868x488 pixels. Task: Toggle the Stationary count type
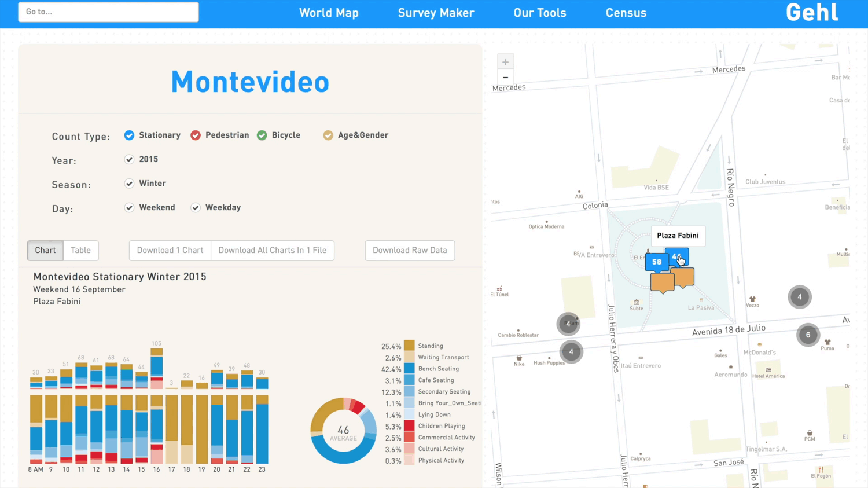[x=129, y=135]
